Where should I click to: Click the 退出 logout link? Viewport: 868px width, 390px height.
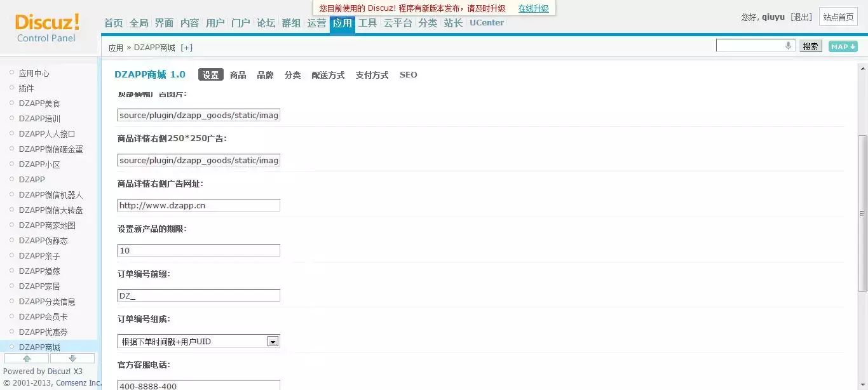click(802, 17)
